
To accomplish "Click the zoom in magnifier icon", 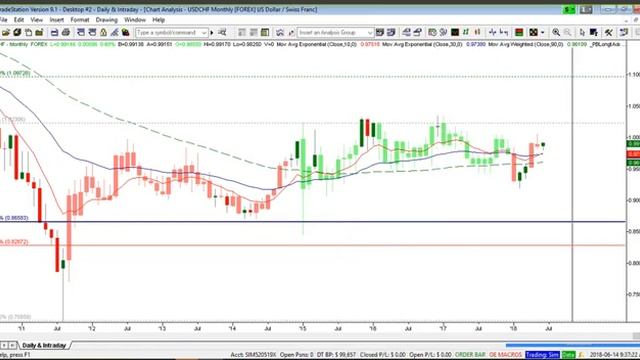I will [x=556, y=32].
